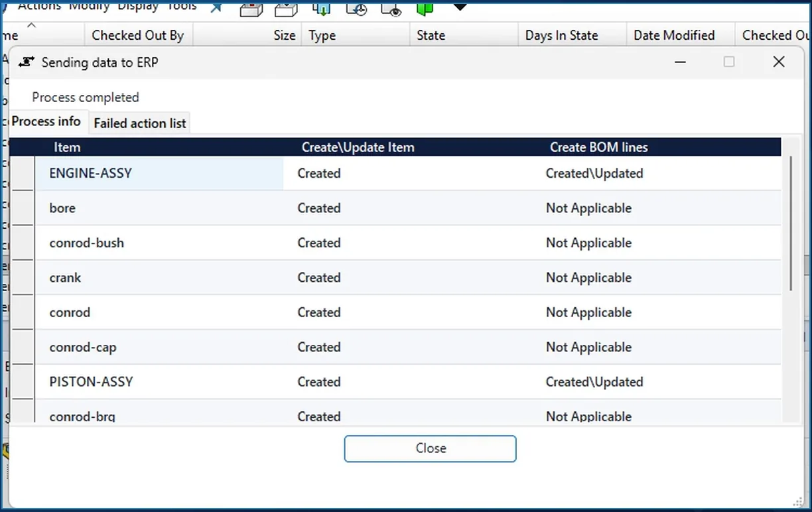Click Created status for bore
This screenshot has height=512, width=812.
[319, 208]
